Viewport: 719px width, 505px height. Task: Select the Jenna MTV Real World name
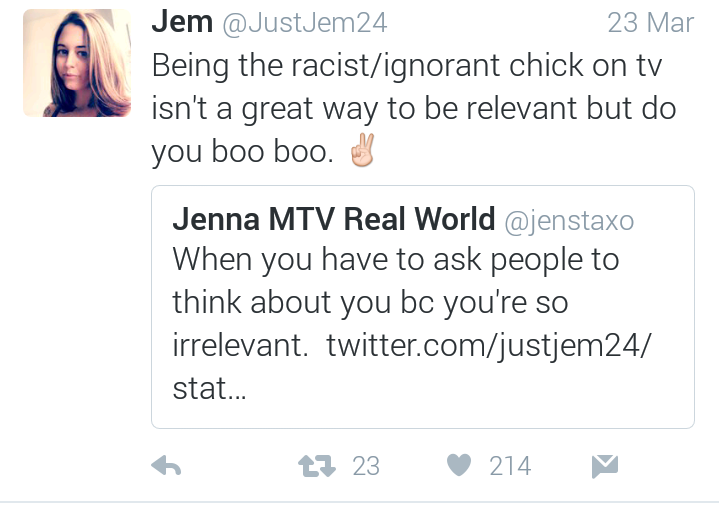coord(334,219)
